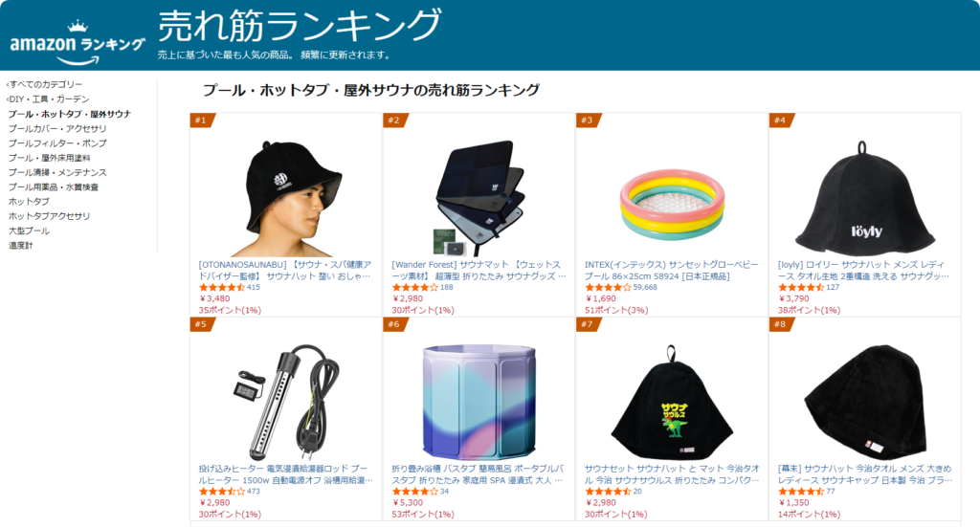980x527 pixels.
Task: Open the black loyly sauna hat image
Action: click(x=865, y=197)
